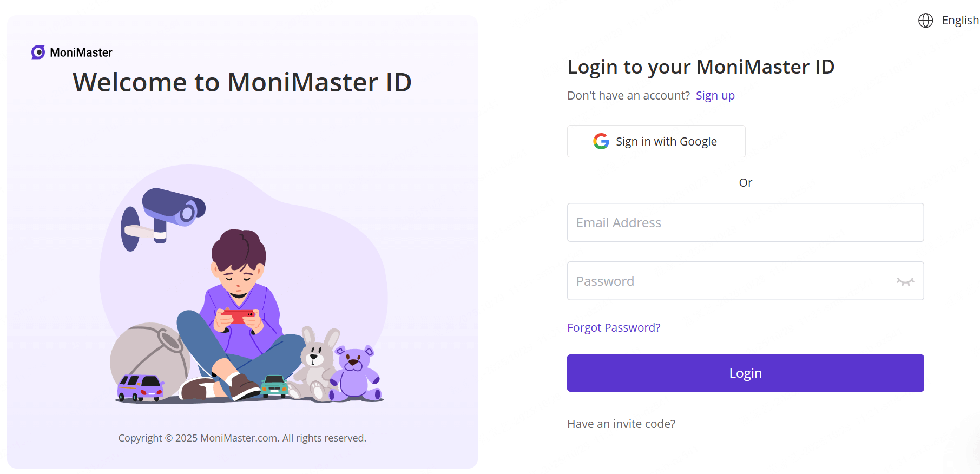Focus the Password input field
This screenshot has width=980, height=474.
tap(731, 281)
